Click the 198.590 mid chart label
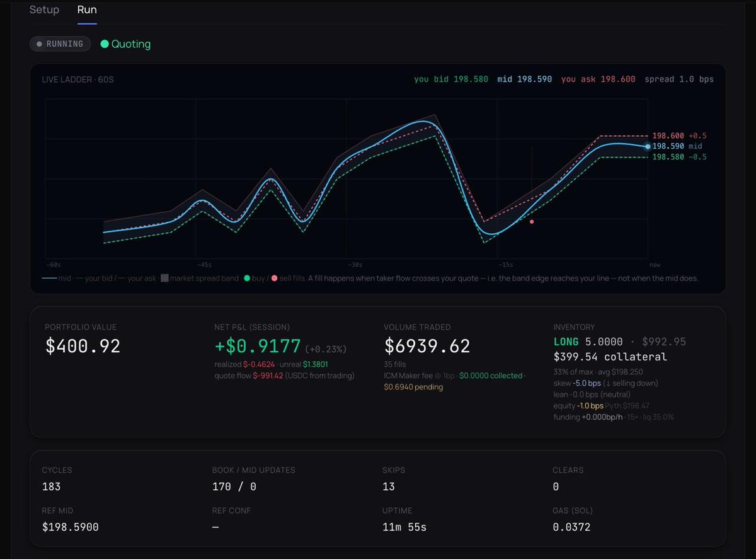Viewport: 756px width, 559px height. tap(677, 146)
